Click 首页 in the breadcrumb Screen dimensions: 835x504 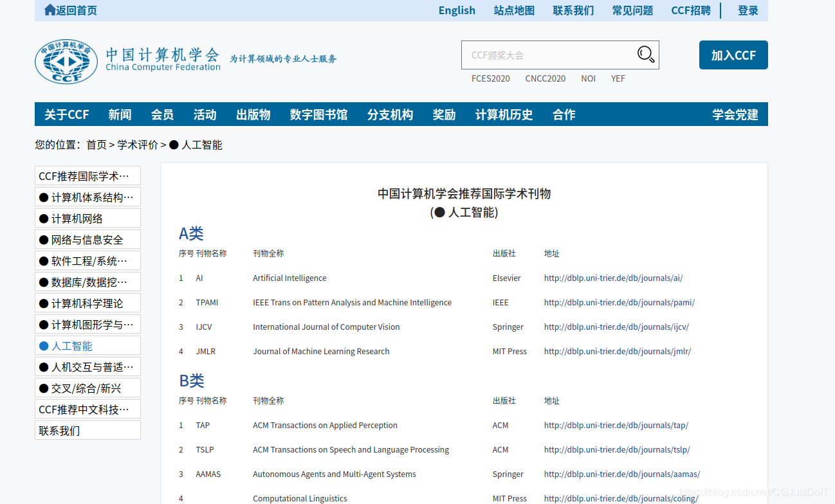(x=96, y=145)
